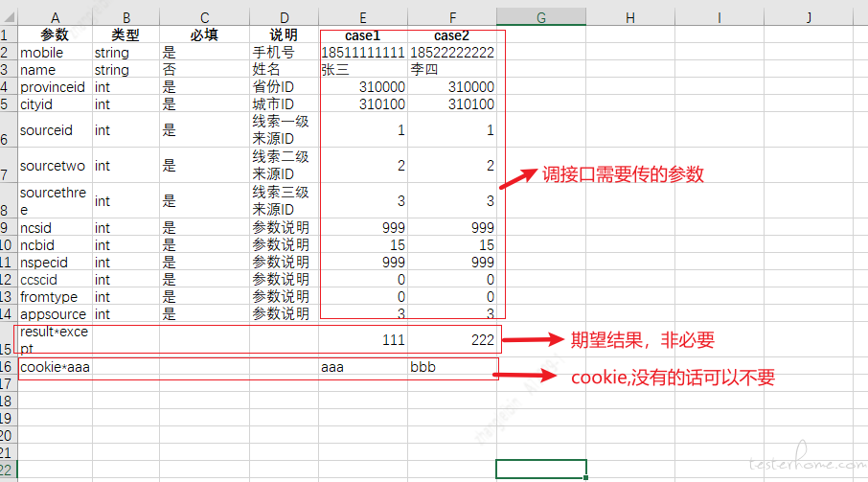868x482 pixels.
Task: Click the cookie value 'aaa' cell
Action: coord(363,366)
